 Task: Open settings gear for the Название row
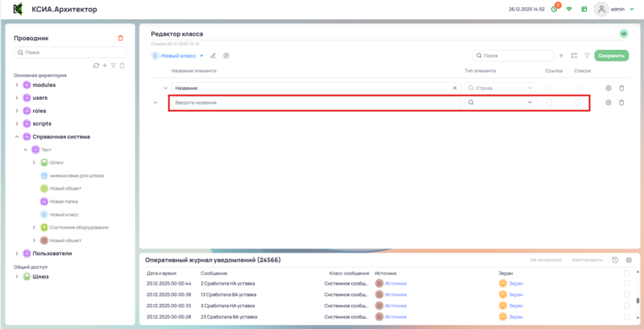tap(609, 88)
